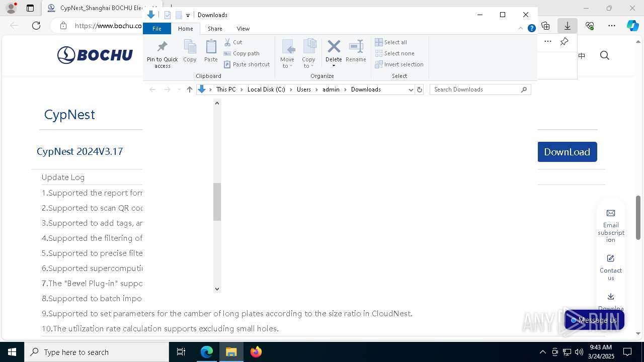
Task: Open Edge profile avatar
Action: [x=11, y=8]
